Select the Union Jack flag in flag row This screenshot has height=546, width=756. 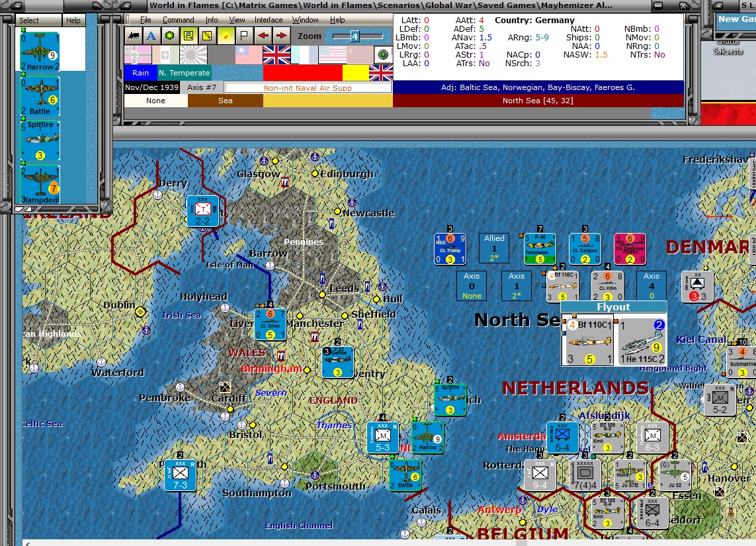pyautogui.click(x=276, y=55)
